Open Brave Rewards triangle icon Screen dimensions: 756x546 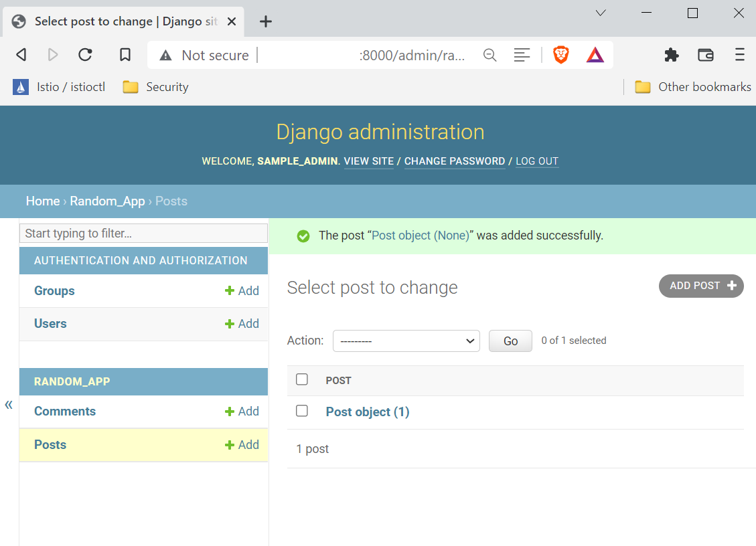pyautogui.click(x=595, y=55)
